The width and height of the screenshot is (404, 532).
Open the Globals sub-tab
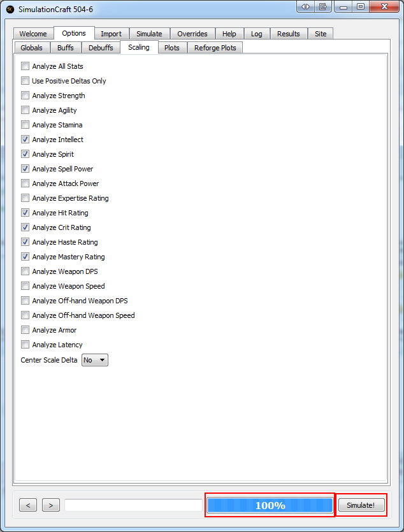click(x=31, y=48)
